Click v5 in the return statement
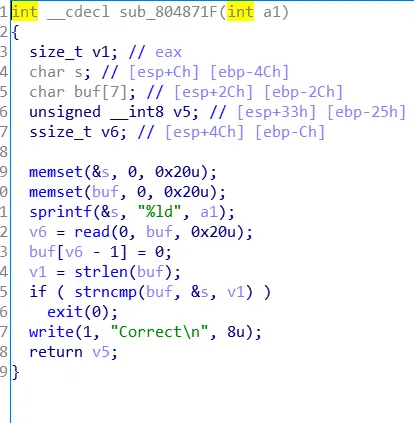 [101, 352]
